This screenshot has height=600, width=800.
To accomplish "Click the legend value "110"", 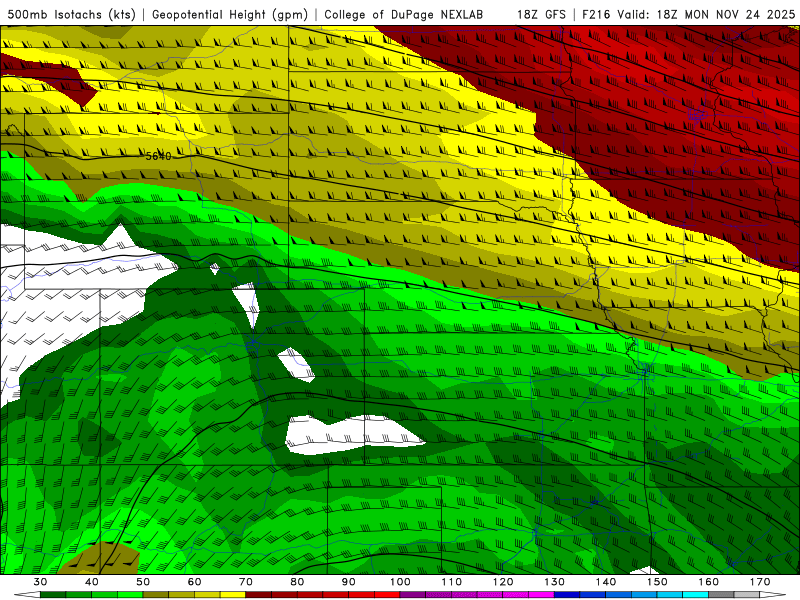I will 452,582.
